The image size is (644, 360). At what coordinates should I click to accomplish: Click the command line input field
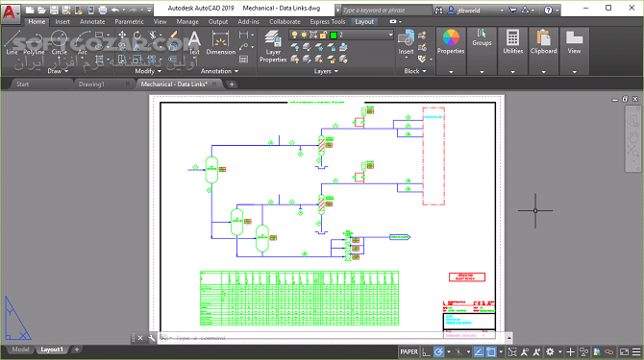click(332, 338)
